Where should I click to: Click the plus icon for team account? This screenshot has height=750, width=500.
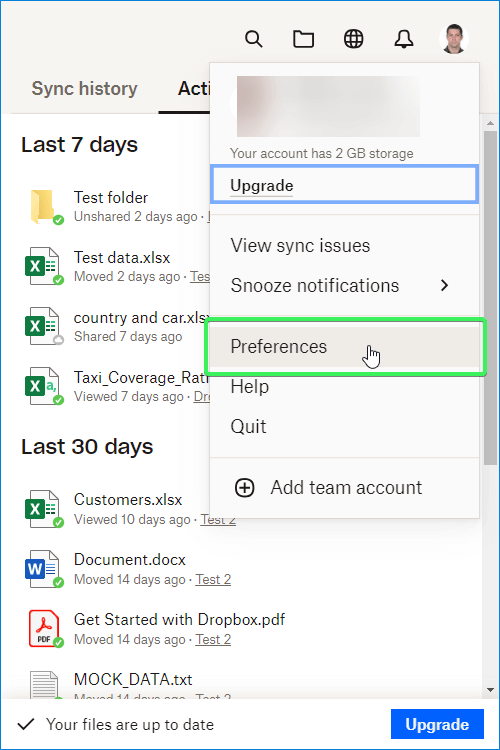pos(244,488)
